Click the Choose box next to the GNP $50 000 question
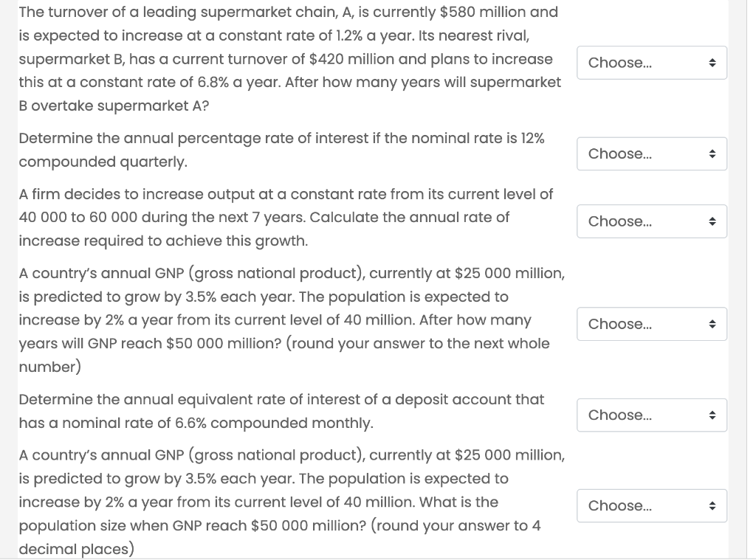This screenshot has width=756, height=560. [619, 324]
